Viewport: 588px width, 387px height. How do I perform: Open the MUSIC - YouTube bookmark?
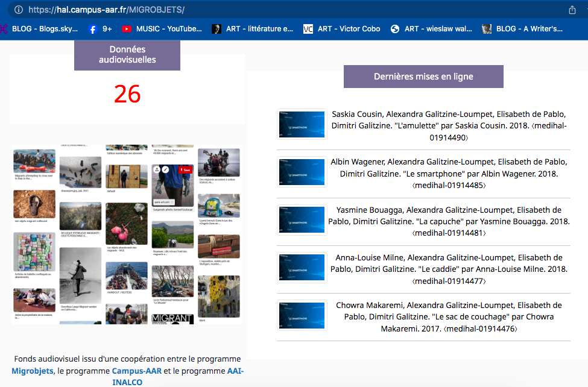162,29
